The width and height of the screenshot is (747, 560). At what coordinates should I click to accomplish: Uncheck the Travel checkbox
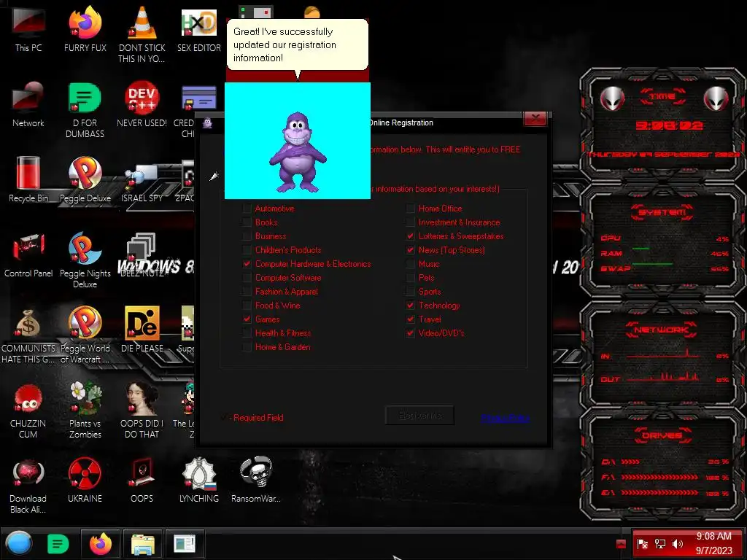[x=410, y=319]
